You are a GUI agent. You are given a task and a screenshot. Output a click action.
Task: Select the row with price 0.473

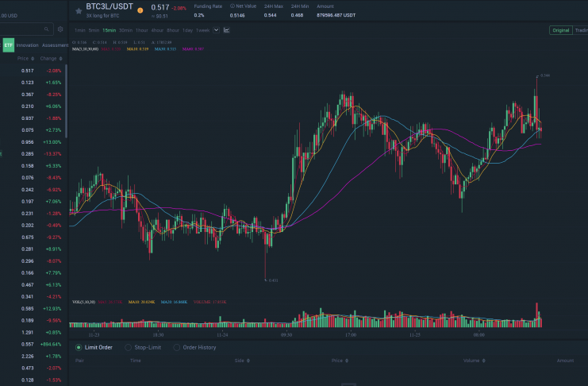coord(33,369)
